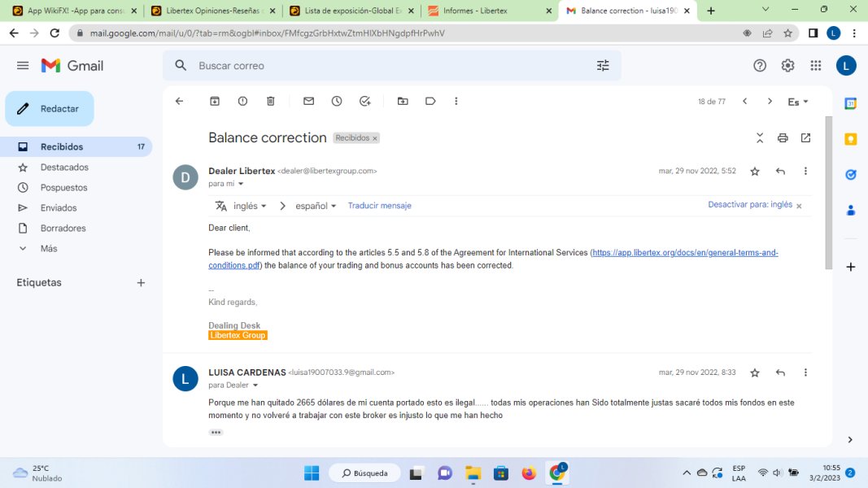Print all messages printer icon
Screen dimensions: 868x488
click(783, 137)
